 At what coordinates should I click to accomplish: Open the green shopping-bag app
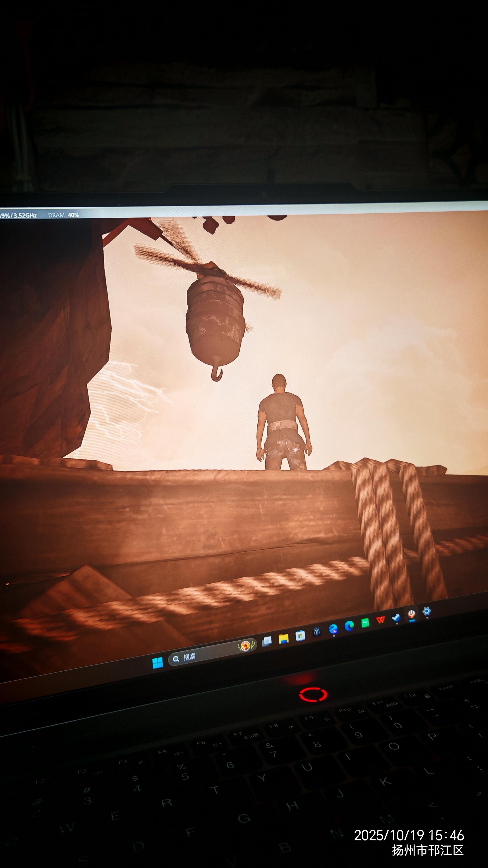point(365,623)
